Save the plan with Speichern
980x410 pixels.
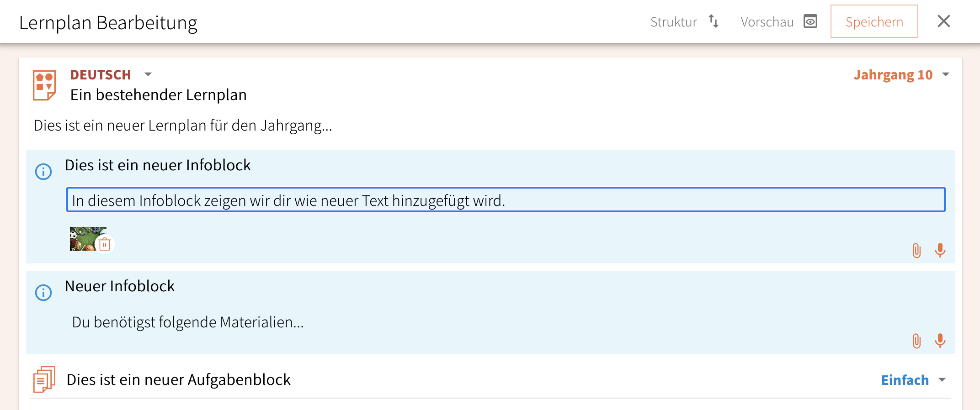[x=874, y=21]
